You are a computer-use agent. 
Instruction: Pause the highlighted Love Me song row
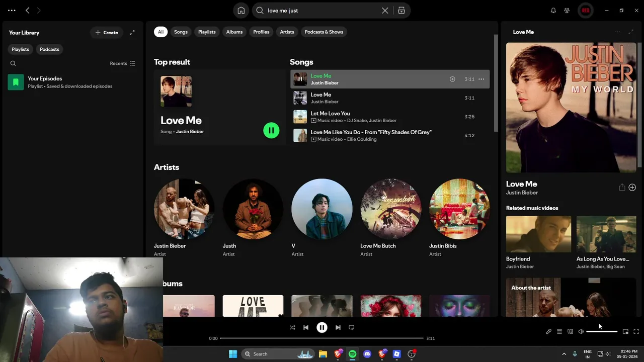[x=300, y=79]
